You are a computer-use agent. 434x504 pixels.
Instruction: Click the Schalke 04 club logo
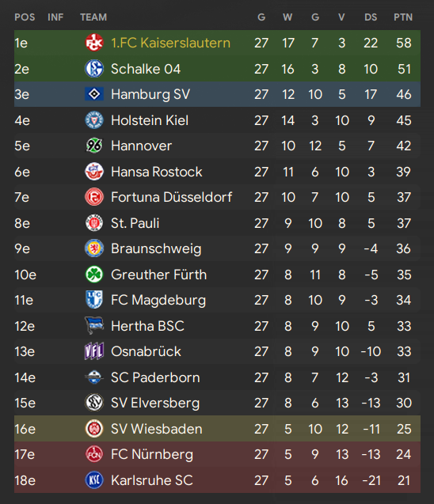point(94,69)
